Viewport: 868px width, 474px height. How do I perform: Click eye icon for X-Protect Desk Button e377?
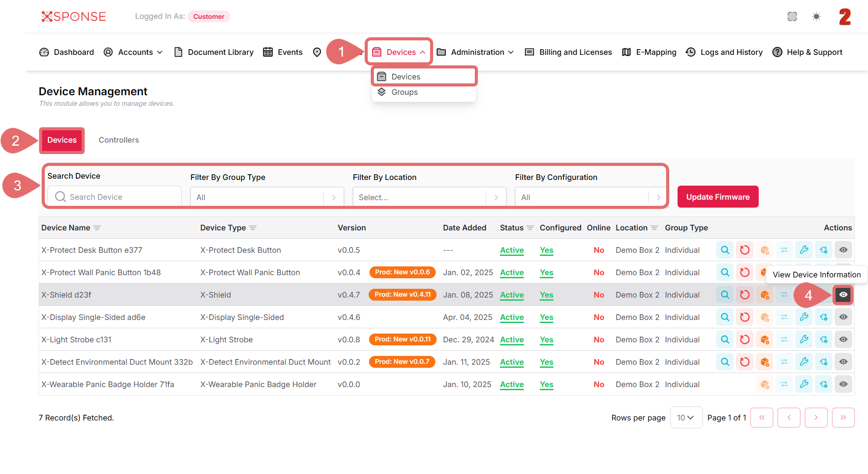(843, 250)
